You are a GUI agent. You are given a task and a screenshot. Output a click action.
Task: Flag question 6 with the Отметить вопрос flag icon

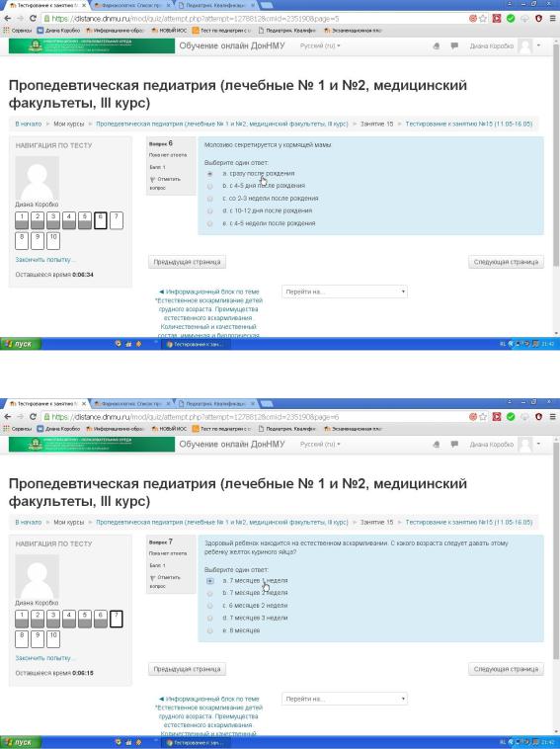153,180
